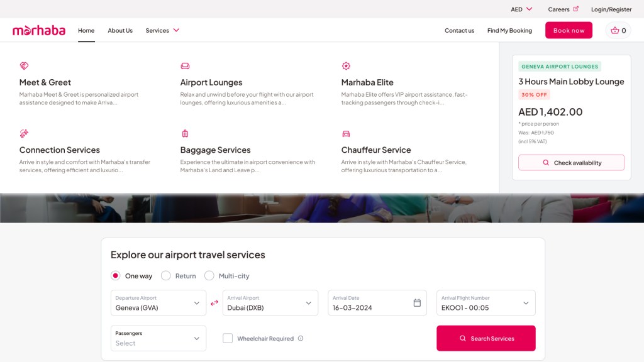The width and height of the screenshot is (644, 362).
Task: Select the Return trip option
Action: [166, 276]
